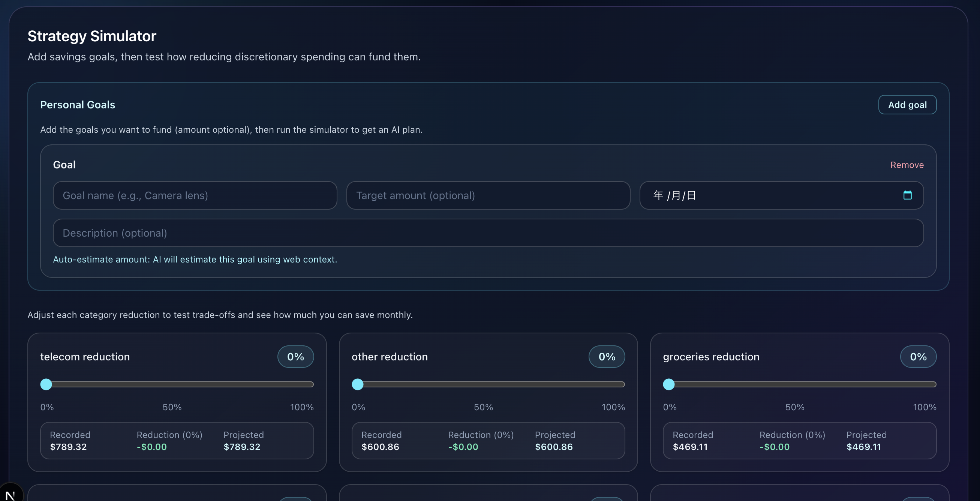Click groceries Recorded $469.11 value
Image resolution: width=980 pixels, height=501 pixels.
click(x=690, y=447)
